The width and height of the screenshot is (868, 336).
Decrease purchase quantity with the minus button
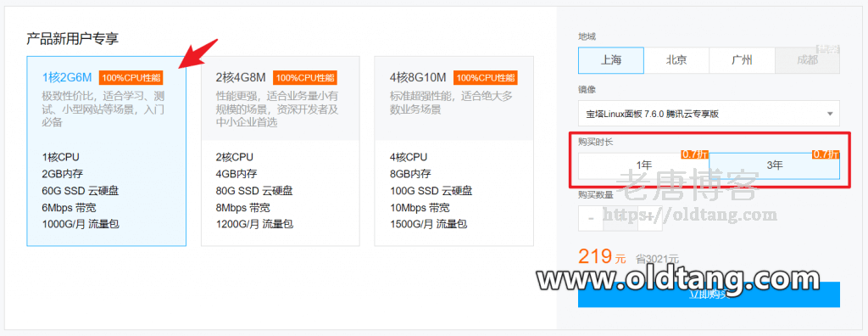(x=592, y=218)
